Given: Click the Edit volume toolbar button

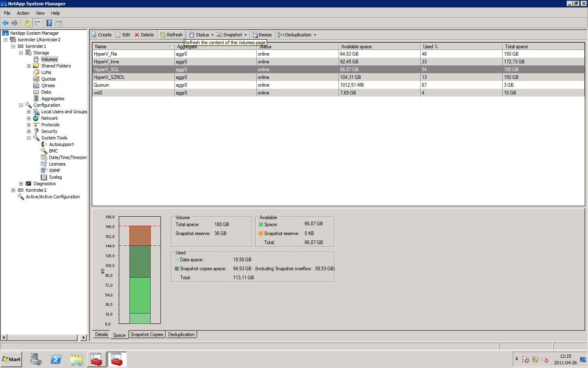Looking at the screenshot, I should click(123, 35).
